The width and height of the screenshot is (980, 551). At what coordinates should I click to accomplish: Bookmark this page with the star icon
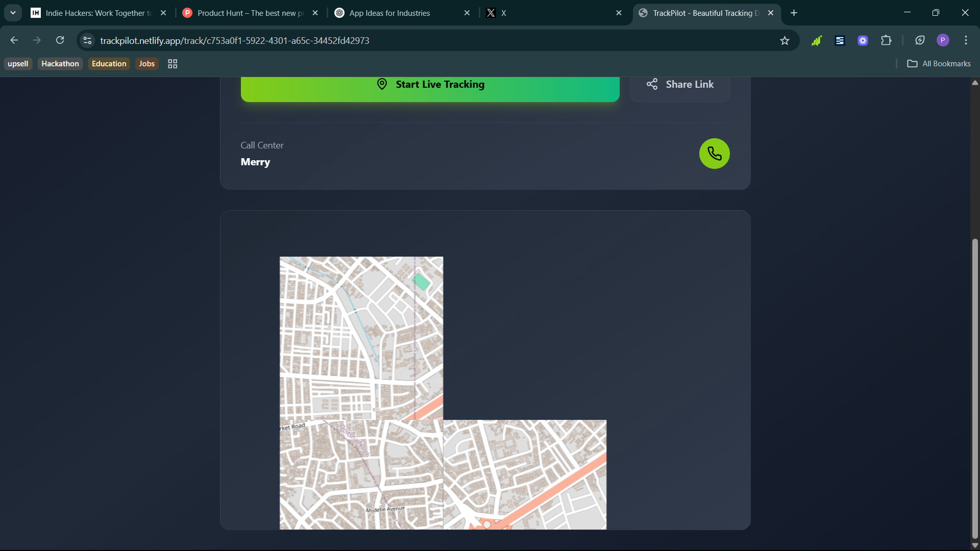click(785, 40)
